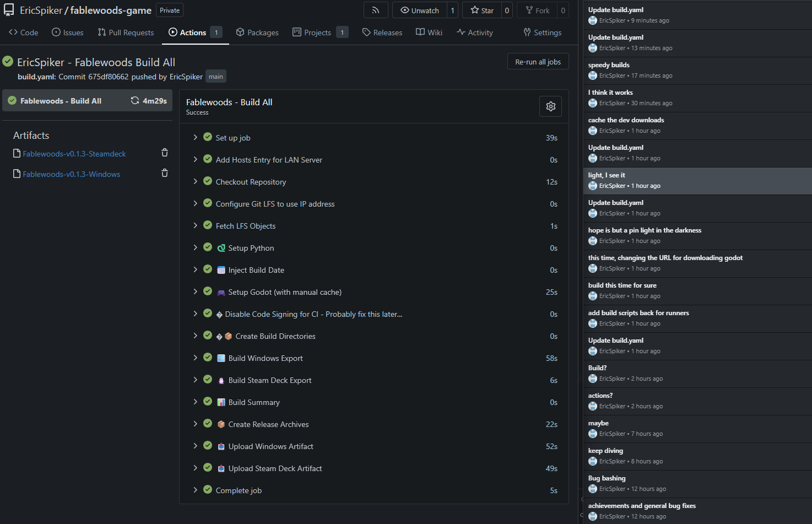812x524 pixels.
Task: Click the RSS feed icon button
Action: click(x=376, y=10)
